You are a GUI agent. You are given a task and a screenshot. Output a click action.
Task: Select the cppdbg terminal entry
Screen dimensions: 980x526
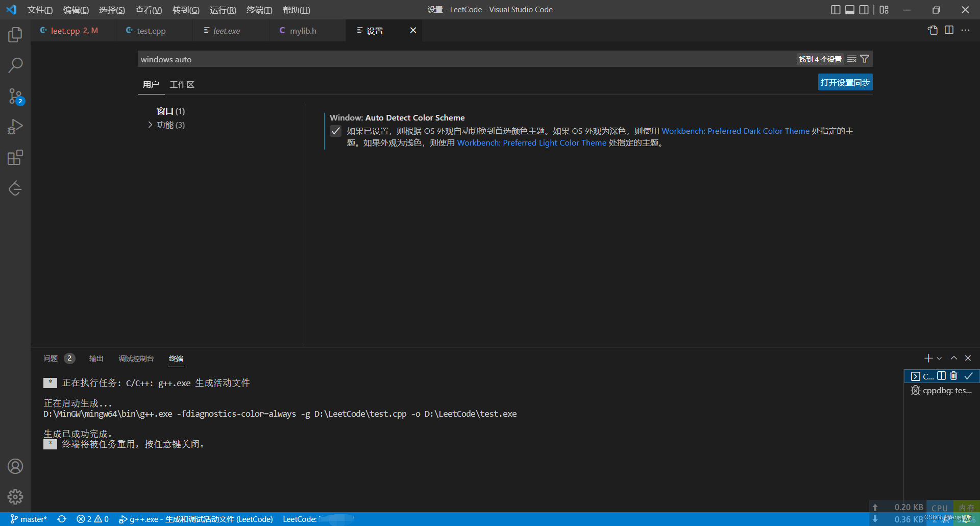point(941,391)
